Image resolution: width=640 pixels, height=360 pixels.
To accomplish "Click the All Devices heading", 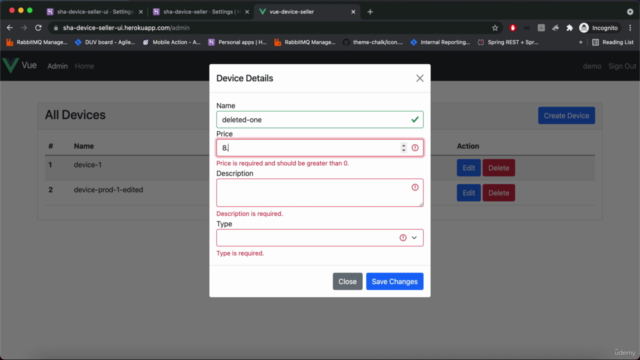I will coord(75,115).
